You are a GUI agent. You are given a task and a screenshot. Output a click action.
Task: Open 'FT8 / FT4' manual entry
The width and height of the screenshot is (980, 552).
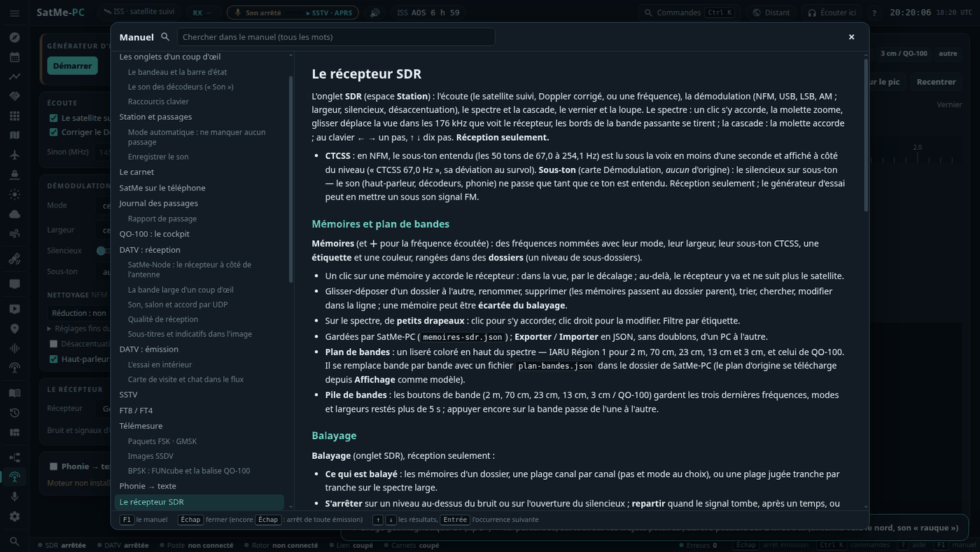pyautogui.click(x=136, y=410)
